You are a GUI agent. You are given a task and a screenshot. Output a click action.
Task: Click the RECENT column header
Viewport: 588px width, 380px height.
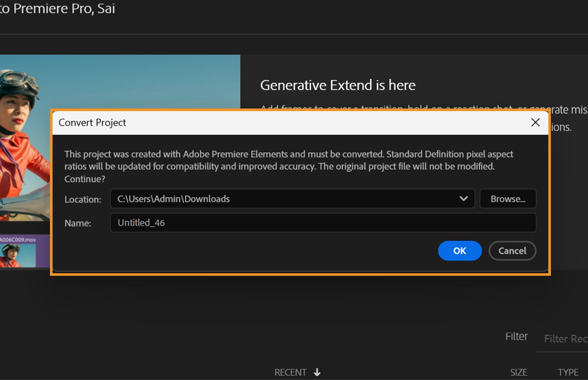point(290,372)
